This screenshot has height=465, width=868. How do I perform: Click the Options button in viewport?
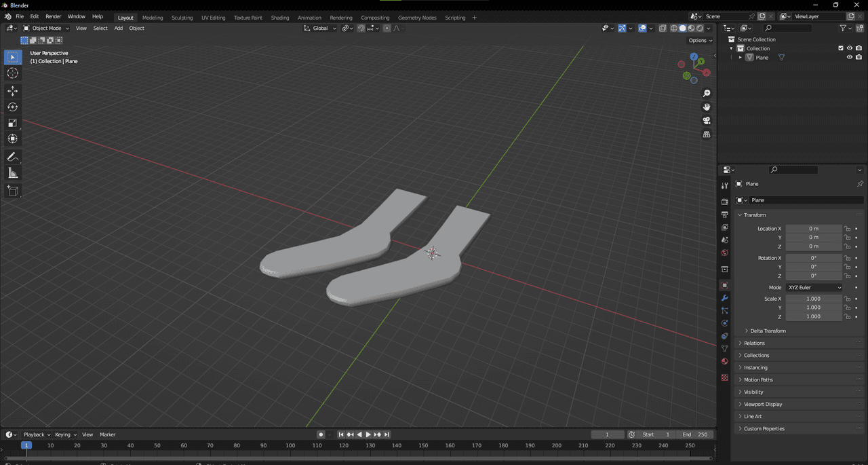700,41
